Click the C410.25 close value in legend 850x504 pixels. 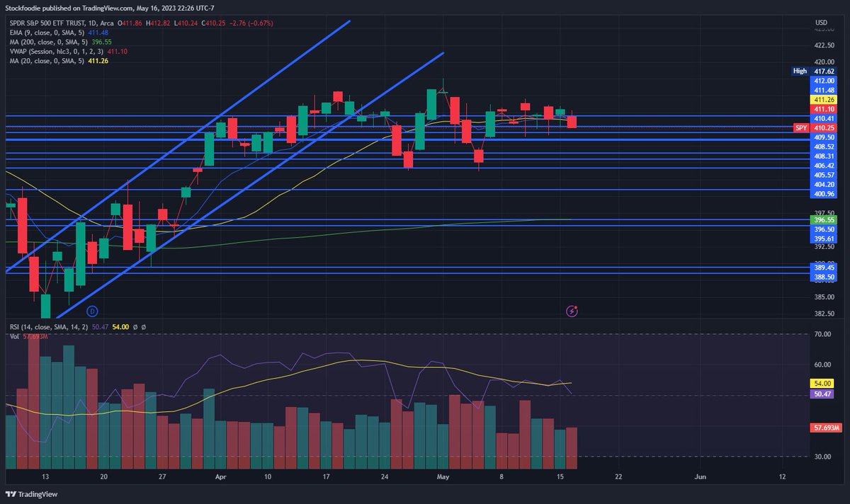213,23
